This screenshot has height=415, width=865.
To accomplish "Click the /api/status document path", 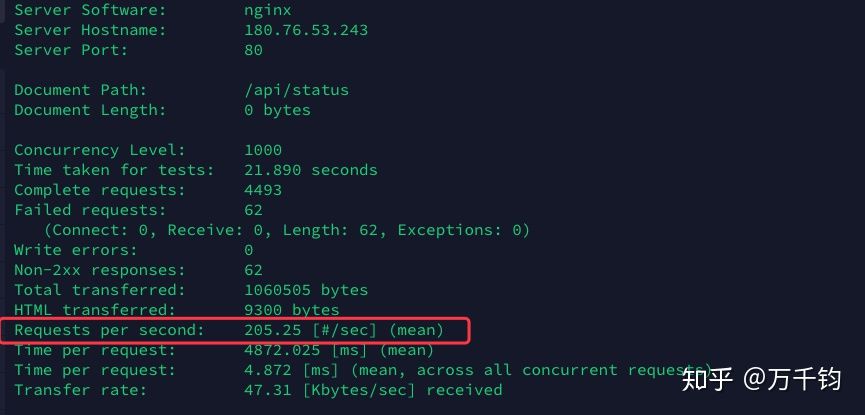I will [296, 90].
